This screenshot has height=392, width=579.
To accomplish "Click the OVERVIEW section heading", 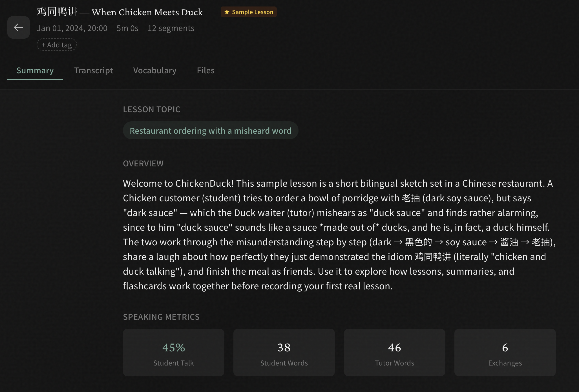I will pos(143,163).
